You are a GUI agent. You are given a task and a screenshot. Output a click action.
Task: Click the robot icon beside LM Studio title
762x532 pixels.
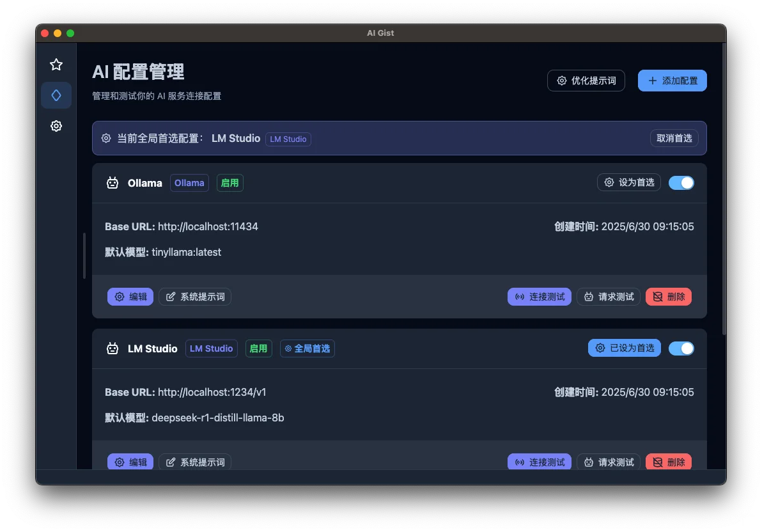(112, 348)
